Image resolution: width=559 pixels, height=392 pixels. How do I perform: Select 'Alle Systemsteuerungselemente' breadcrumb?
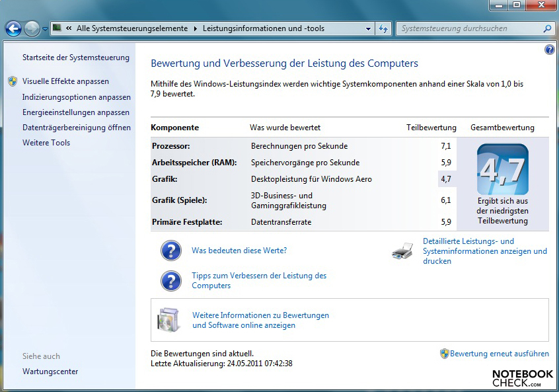[x=132, y=28]
